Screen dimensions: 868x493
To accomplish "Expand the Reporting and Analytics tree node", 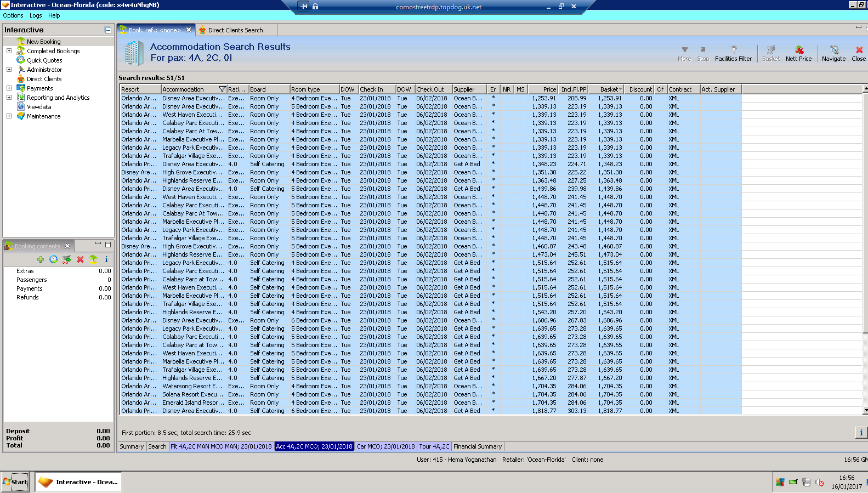I will [9, 97].
